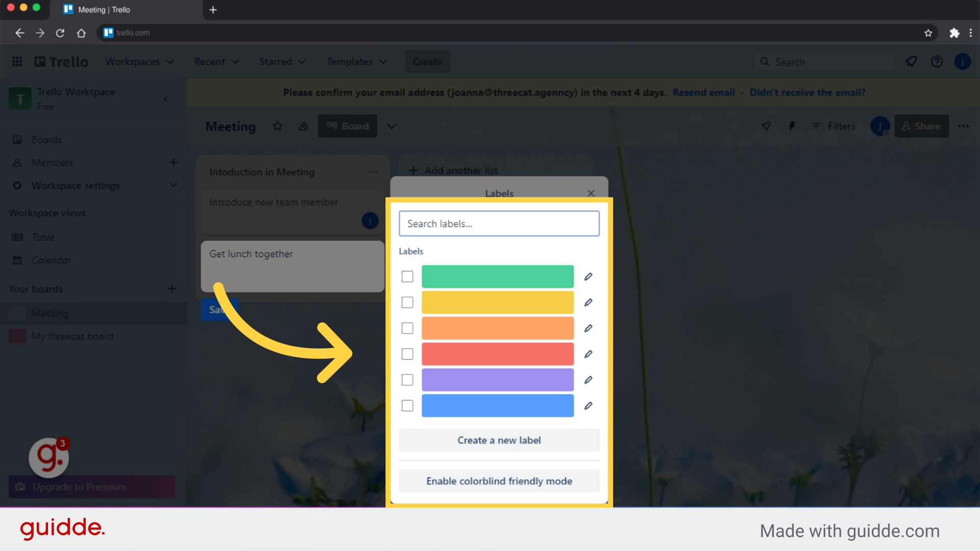Open the Trello apps grid icon

[17, 61]
